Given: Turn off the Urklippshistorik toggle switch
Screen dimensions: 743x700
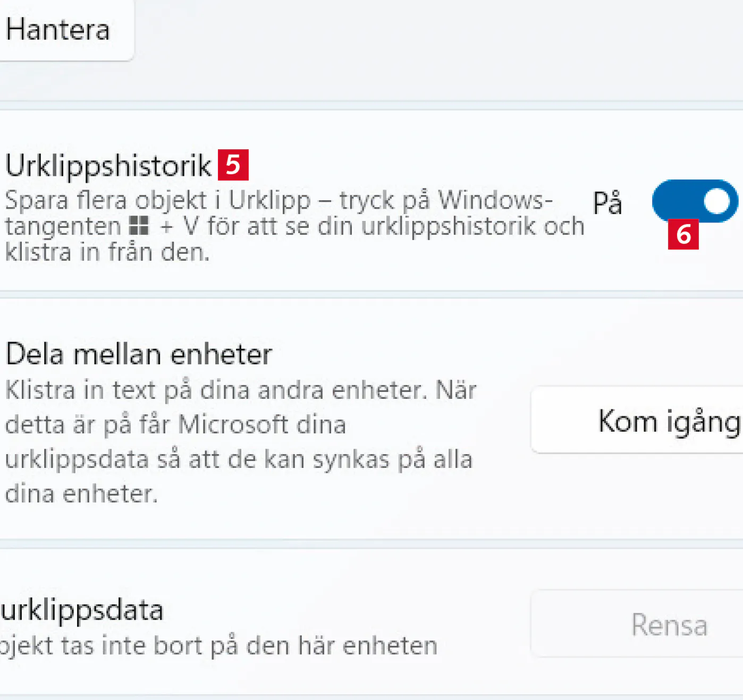Looking at the screenshot, I should pyautogui.click(x=694, y=201).
